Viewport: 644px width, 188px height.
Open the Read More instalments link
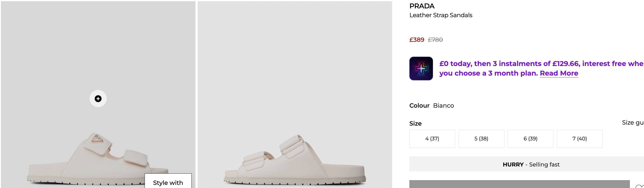click(x=559, y=73)
